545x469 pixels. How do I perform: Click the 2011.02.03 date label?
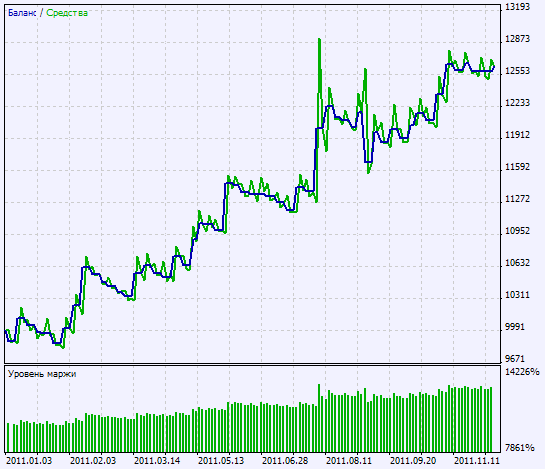click(x=93, y=461)
